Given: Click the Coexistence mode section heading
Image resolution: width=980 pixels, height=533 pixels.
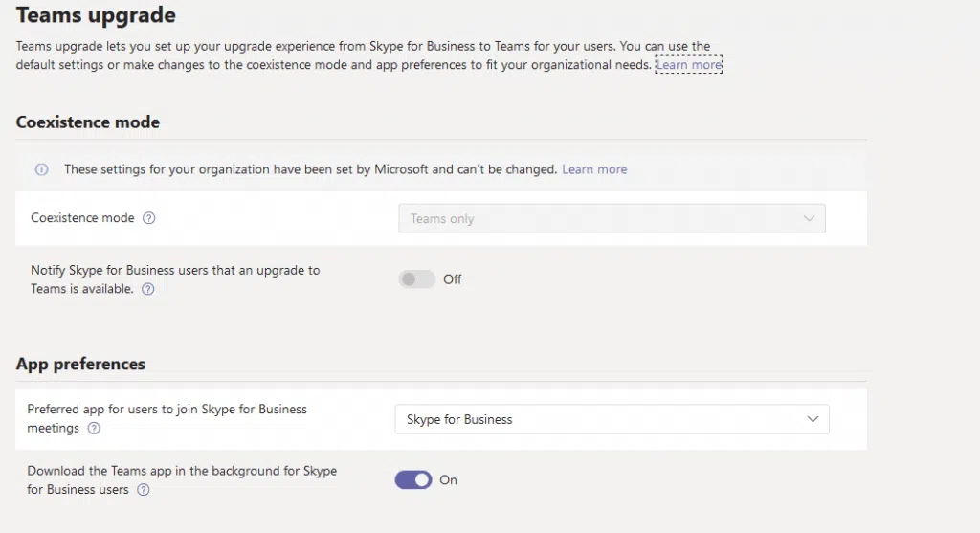Looking at the screenshot, I should 88,122.
